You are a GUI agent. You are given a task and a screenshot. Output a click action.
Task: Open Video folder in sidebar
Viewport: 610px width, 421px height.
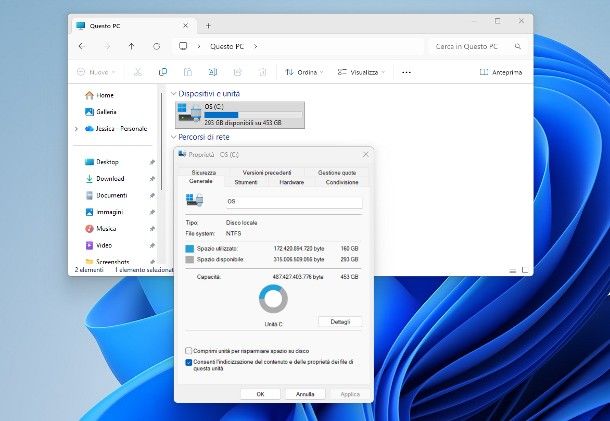[98, 246]
